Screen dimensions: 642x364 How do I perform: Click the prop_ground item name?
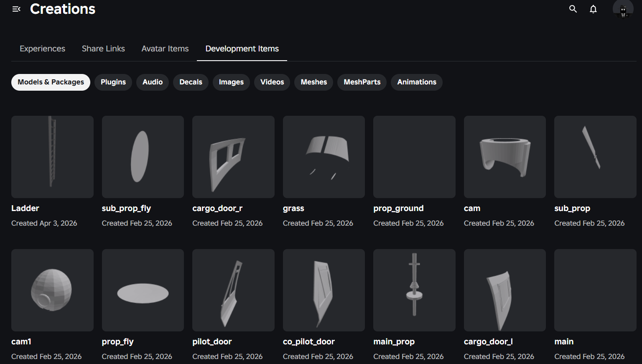point(398,208)
